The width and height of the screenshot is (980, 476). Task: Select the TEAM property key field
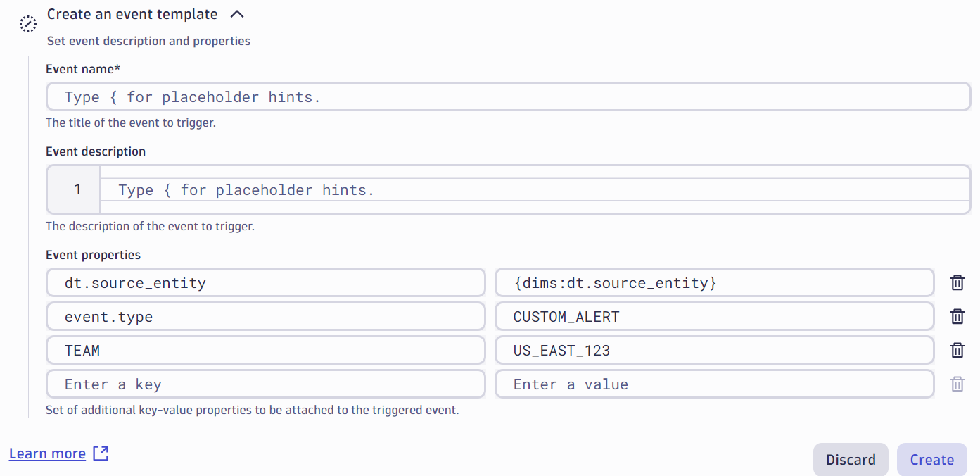coord(265,350)
